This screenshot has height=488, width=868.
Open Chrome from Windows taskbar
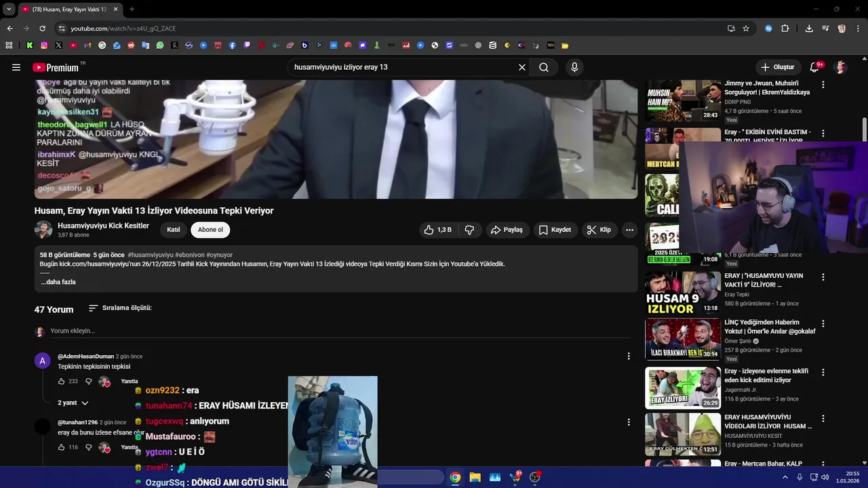[x=455, y=477]
